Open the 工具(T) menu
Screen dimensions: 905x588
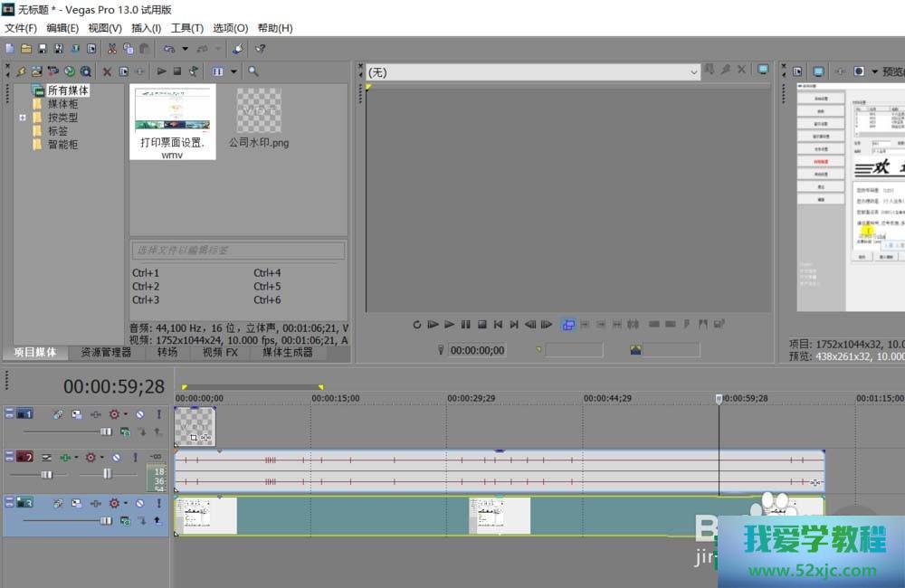186,28
